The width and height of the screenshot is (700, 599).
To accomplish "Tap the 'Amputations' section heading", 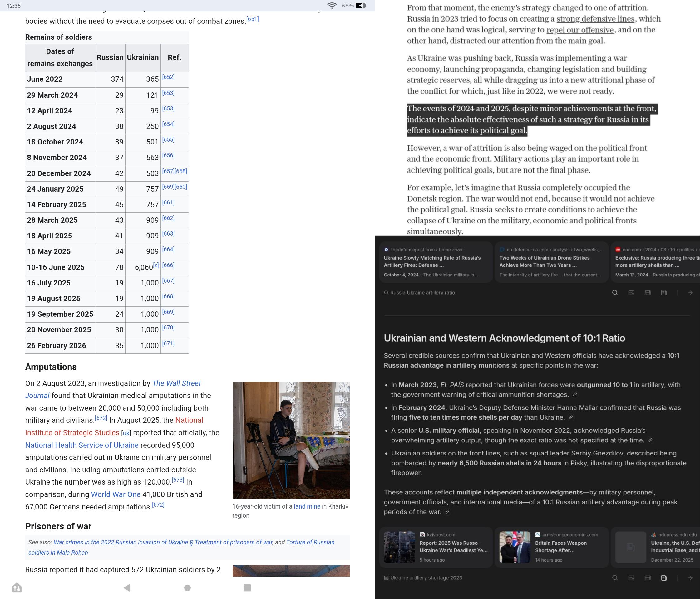I will pyautogui.click(x=51, y=367).
